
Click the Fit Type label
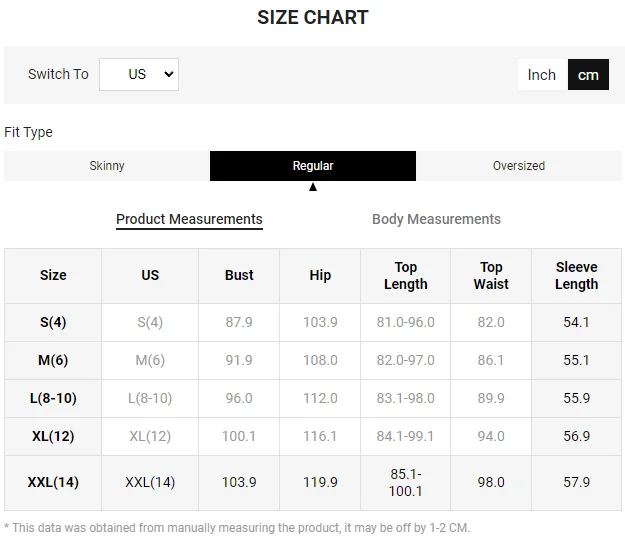tap(28, 132)
